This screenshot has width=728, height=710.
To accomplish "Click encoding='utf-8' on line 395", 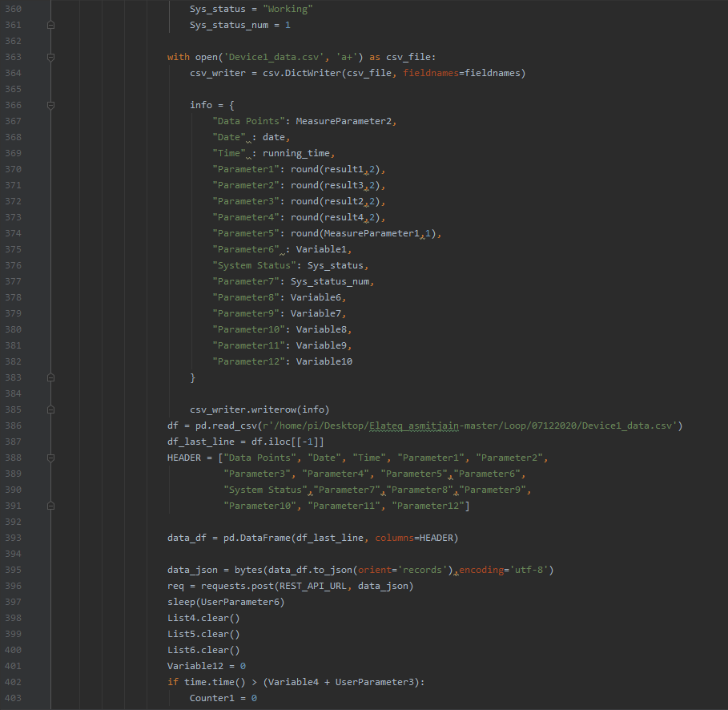I will 504,570.
